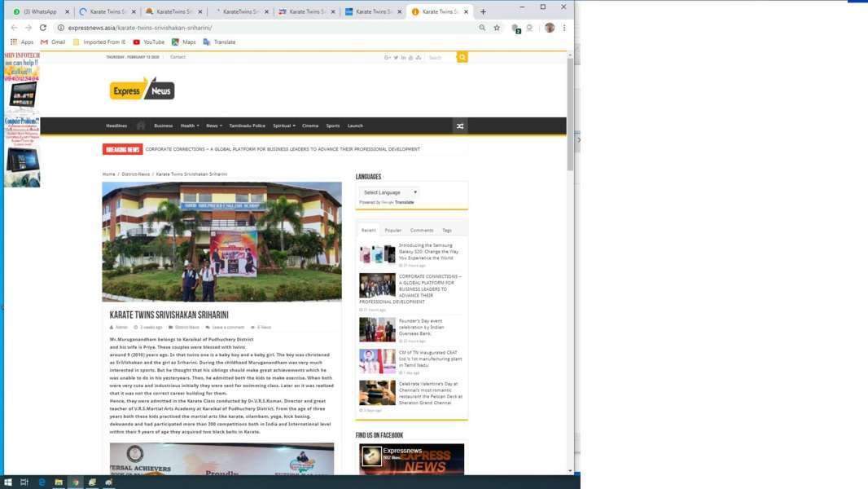868x489 pixels.
Task: Open the Tamilnadu Police menu item
Action: coord(247,126)
